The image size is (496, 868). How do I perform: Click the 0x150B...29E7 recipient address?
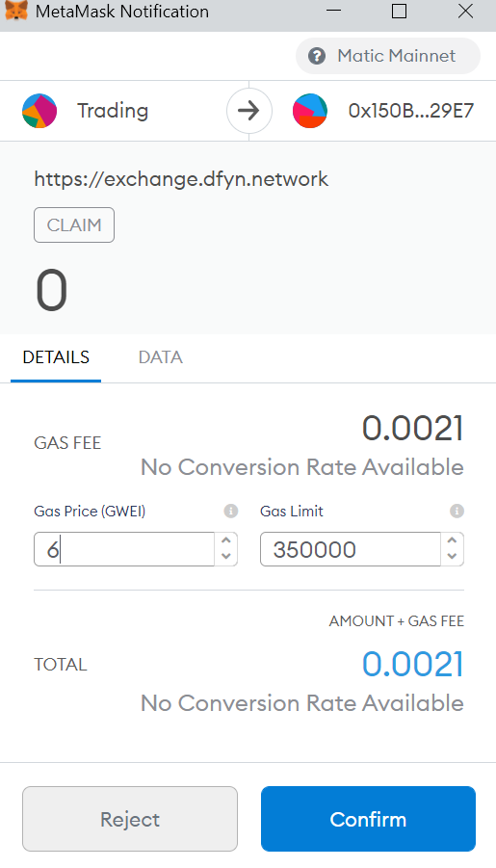click(x=411, y=111)
